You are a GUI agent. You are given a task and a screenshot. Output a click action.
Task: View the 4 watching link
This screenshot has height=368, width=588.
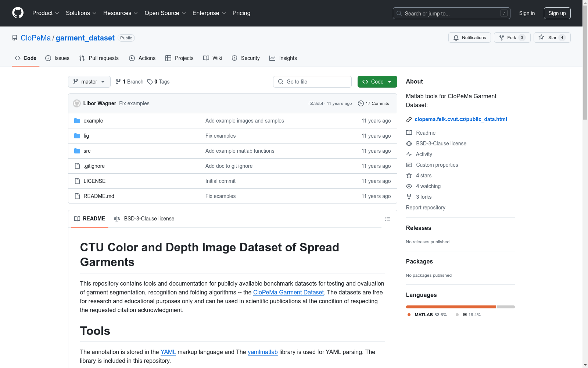[x=423, y=186]
